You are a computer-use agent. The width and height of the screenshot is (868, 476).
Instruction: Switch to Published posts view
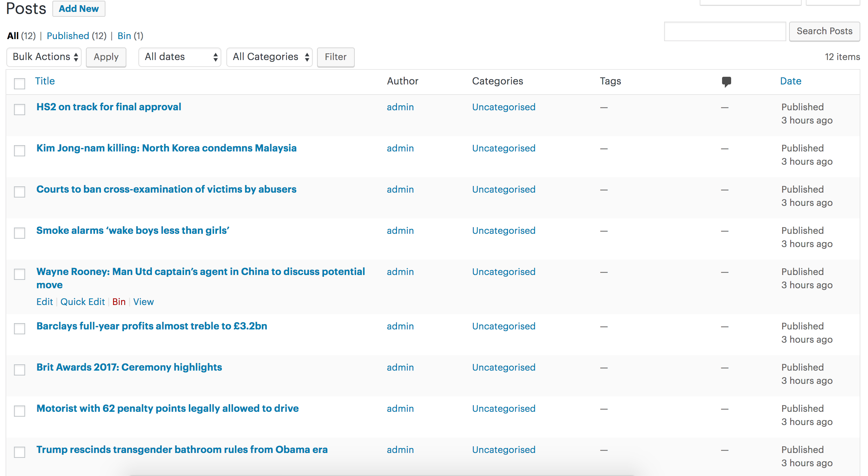pyautogui.click(x=68, y=36)
